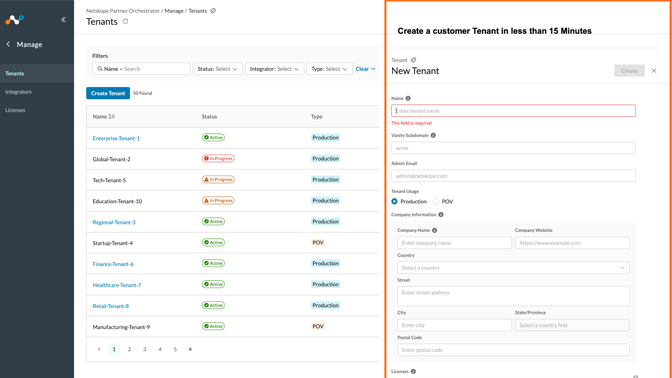Go to page 3
The image size is (672, 378).
[144, 349]
